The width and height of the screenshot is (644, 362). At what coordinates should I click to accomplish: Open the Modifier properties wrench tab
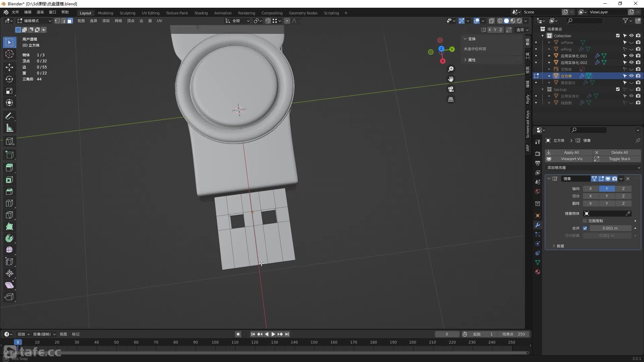(538, 225)
